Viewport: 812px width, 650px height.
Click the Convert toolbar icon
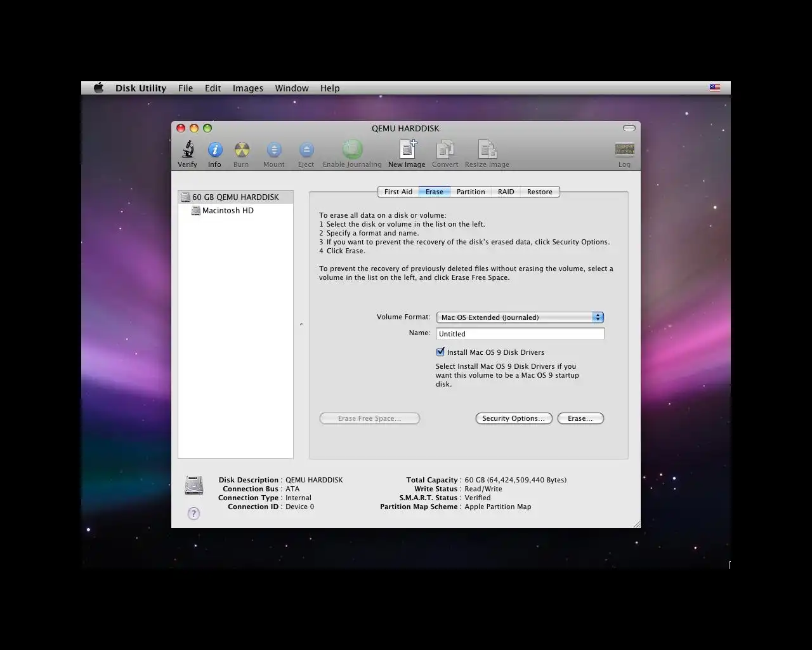pyautogui.click(x=445, y=149)
